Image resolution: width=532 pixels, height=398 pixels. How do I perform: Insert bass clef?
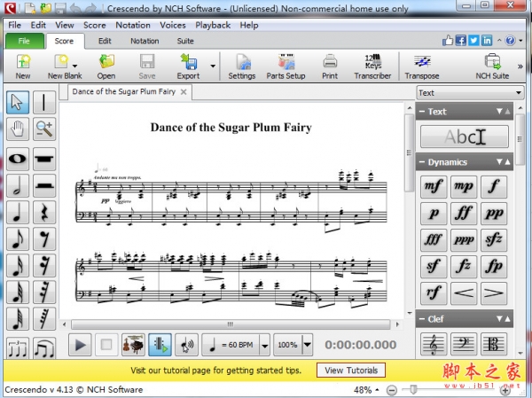tap(464, 345)
